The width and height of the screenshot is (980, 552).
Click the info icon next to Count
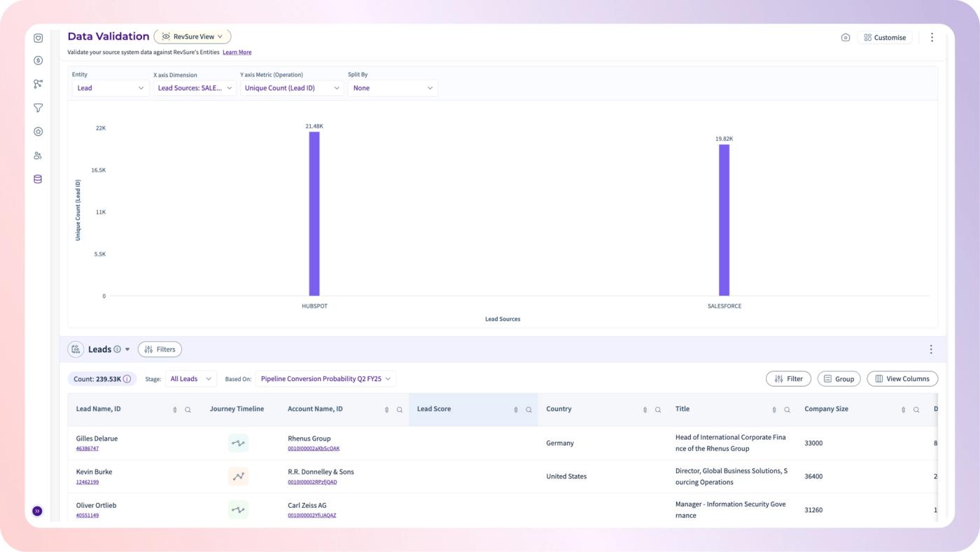[127, 379]
